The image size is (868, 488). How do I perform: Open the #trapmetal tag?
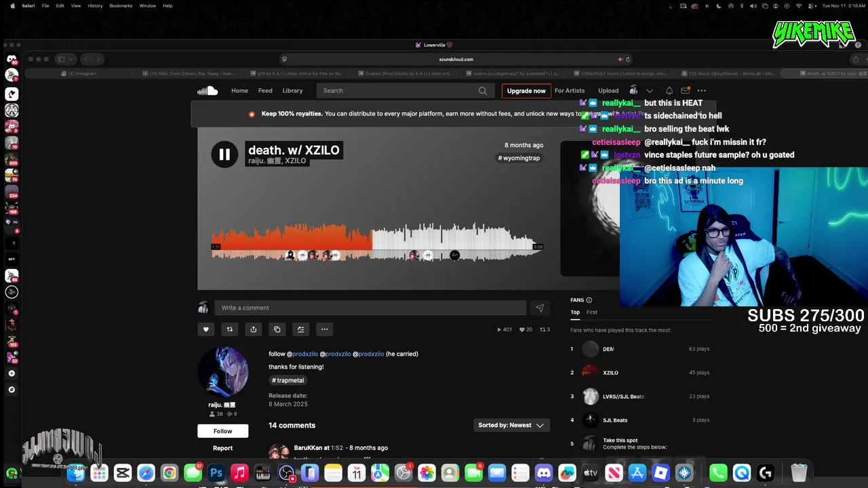[288, 380]
